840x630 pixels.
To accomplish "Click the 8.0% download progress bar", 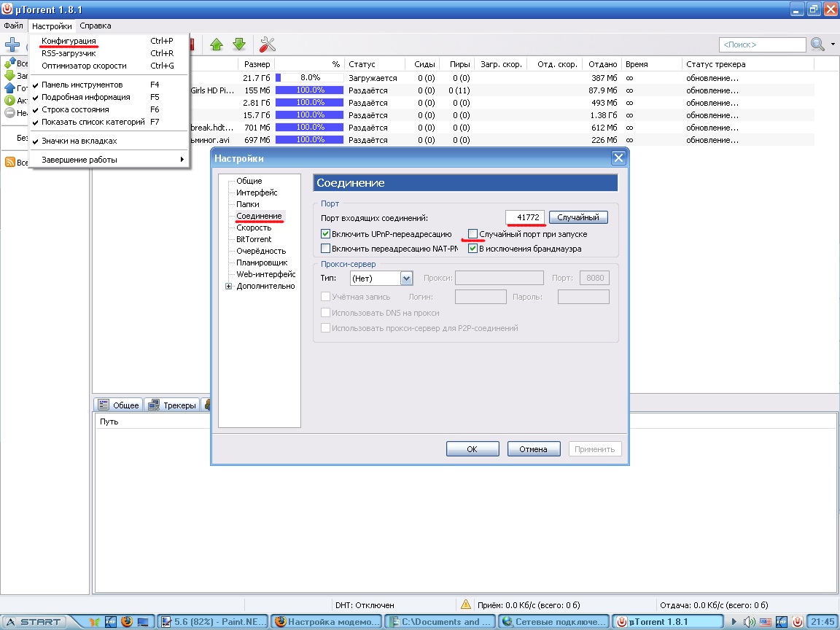I will (x=310, y=77).
